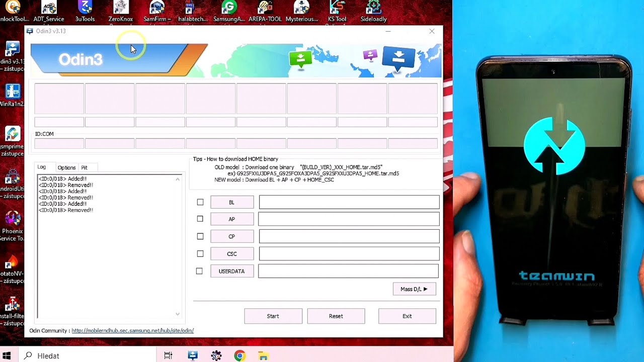Select the Odin3 v3.13 desktop shortcut
644x362 pixels.
point(12,54)
